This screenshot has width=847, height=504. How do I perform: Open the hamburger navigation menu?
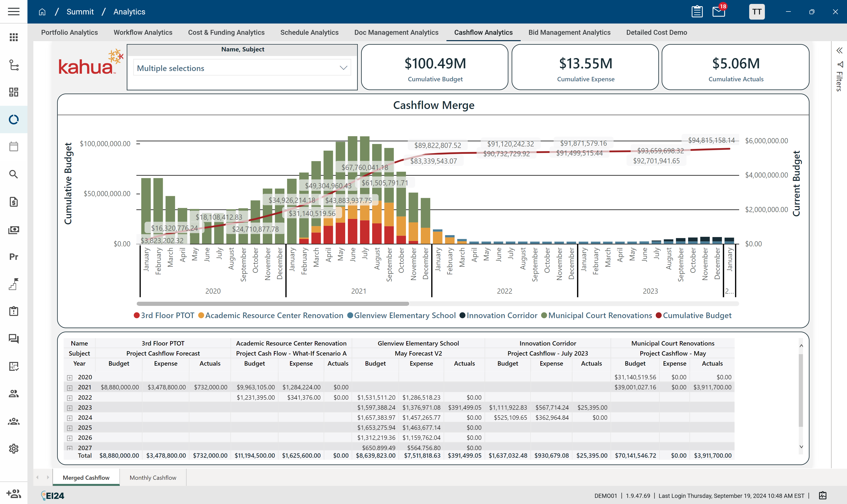13,12
